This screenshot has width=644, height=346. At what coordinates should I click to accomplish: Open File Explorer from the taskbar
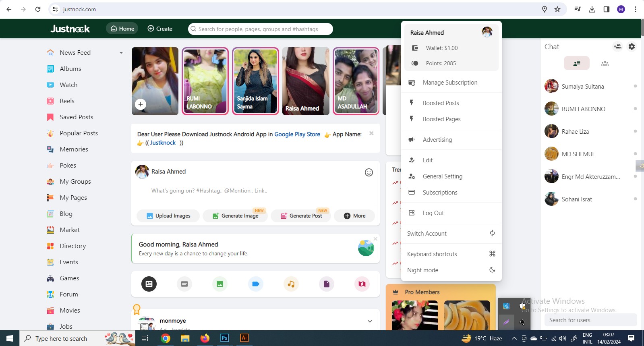185,338
